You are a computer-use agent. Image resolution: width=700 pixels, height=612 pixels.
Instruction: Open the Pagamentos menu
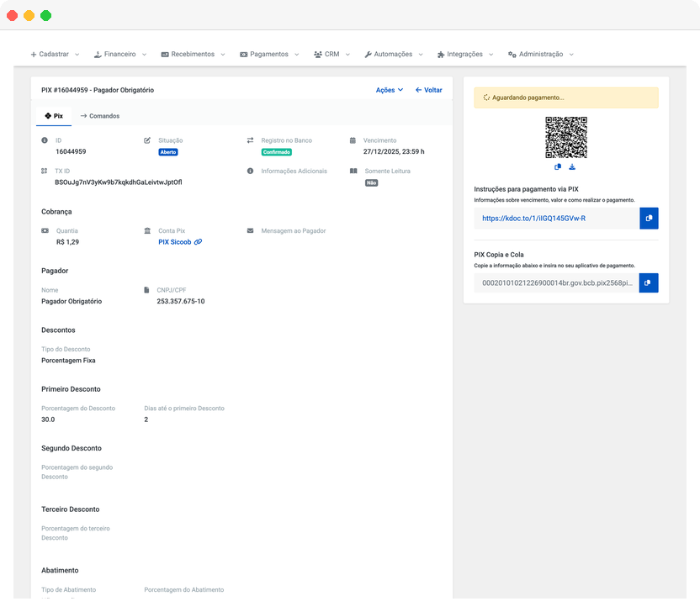[x=268, y=55]
